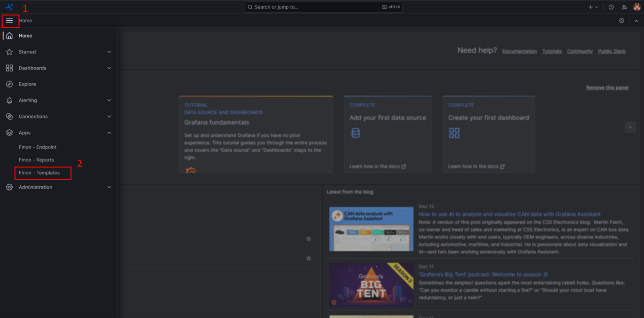The image size is (644, 318).
Task: Collapse top bar with the chevron-up icon
Action: tap(636, 21)
